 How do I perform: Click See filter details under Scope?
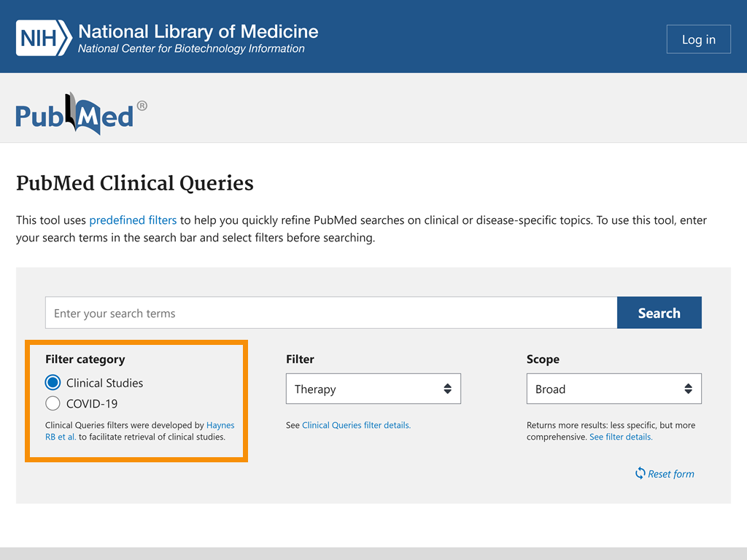point(619,436)
